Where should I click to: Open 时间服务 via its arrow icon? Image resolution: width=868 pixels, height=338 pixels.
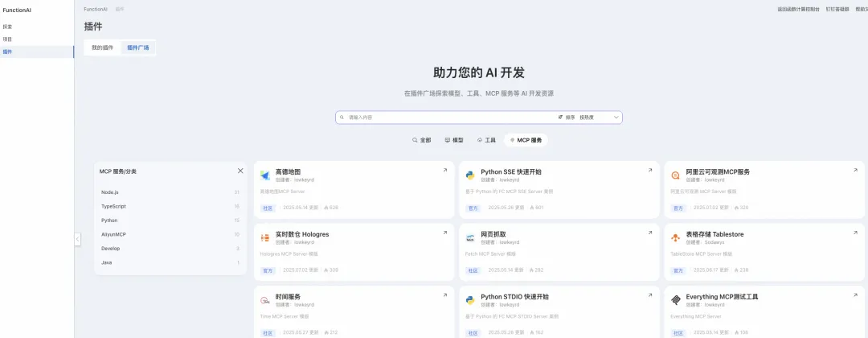pyautogui.click(x=445, y=295)
